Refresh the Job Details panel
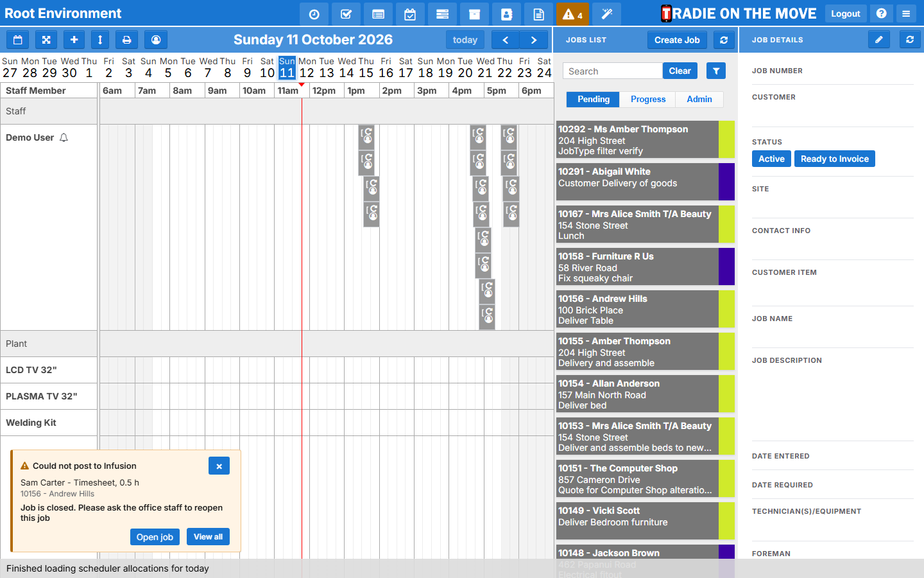924x578 pixels. click(x=910, y=40)
